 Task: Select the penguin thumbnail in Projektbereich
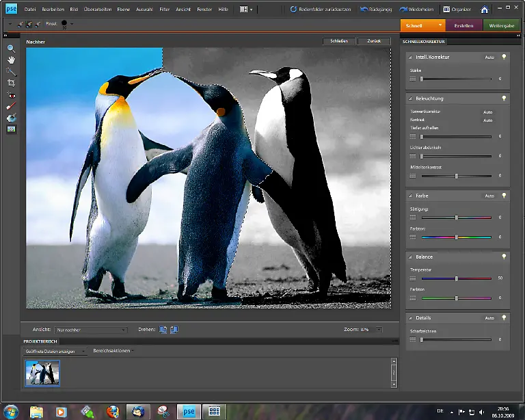click(42, 373)
